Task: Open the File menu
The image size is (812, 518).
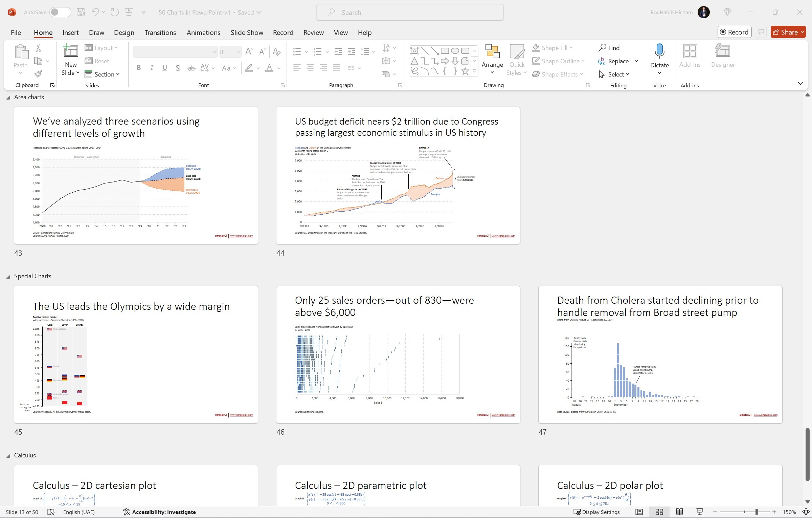Action: (x=16, y=33)
